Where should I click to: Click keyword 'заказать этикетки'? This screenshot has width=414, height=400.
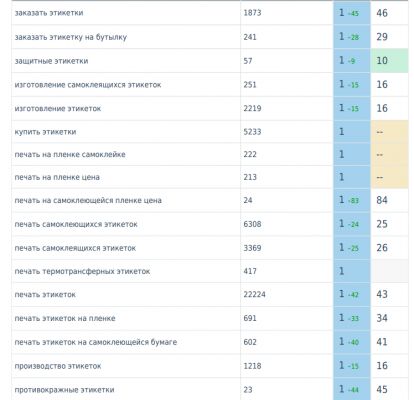(49, 13)
